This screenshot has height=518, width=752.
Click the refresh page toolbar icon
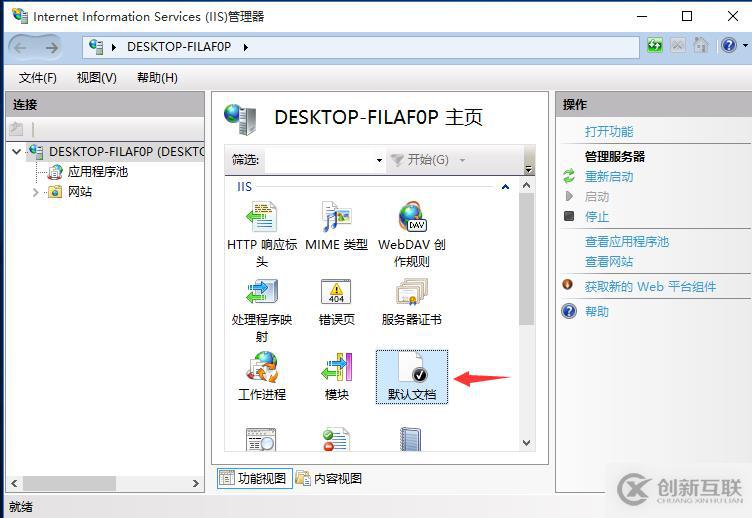(655, 46)
